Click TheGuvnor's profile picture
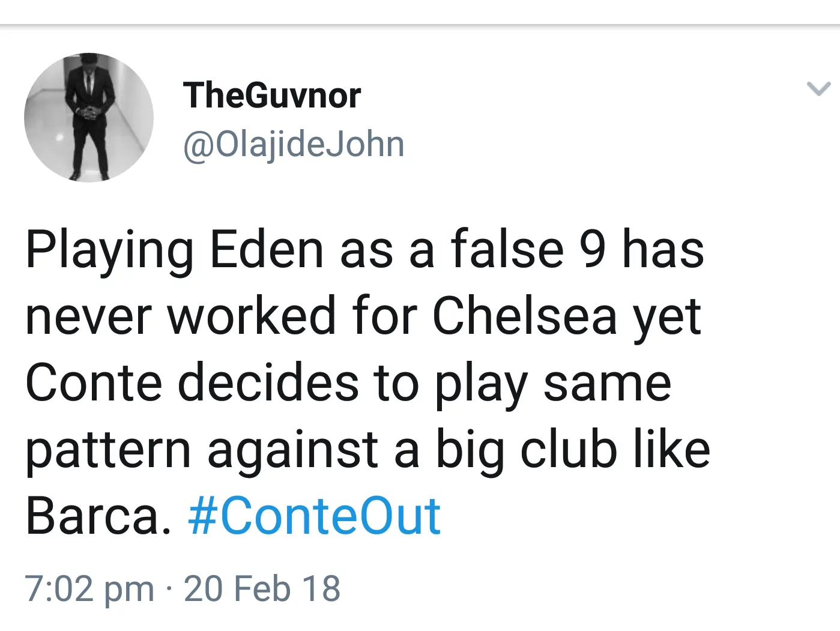 (89, 118)
